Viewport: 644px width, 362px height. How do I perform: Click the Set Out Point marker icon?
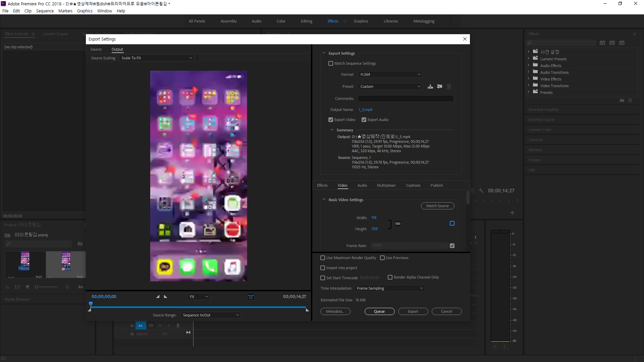[x=165, y=297]
